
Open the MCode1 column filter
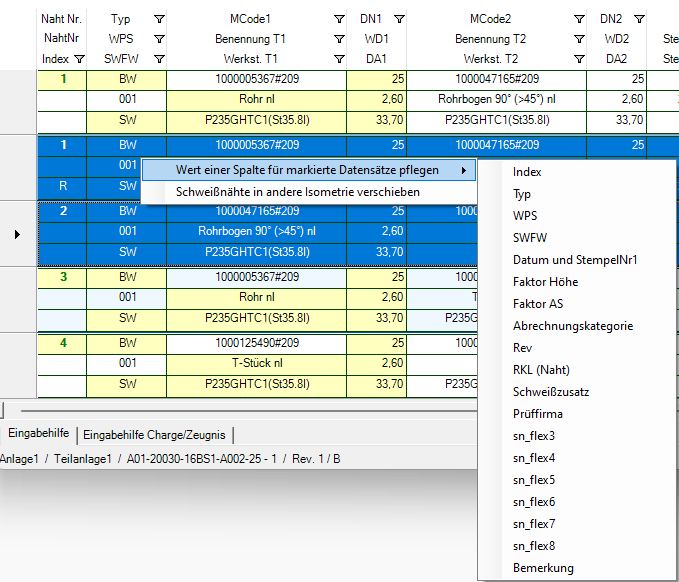[340, 19]
